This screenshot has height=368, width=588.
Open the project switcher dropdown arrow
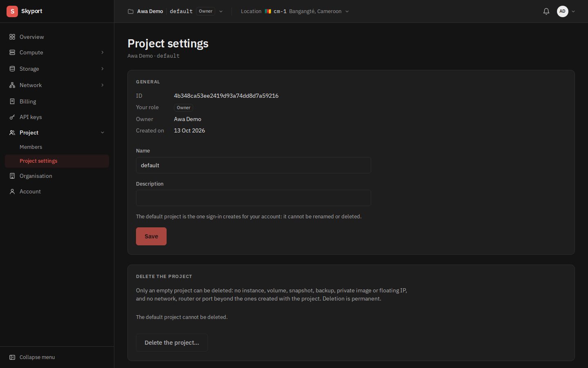tap(221, 11)
